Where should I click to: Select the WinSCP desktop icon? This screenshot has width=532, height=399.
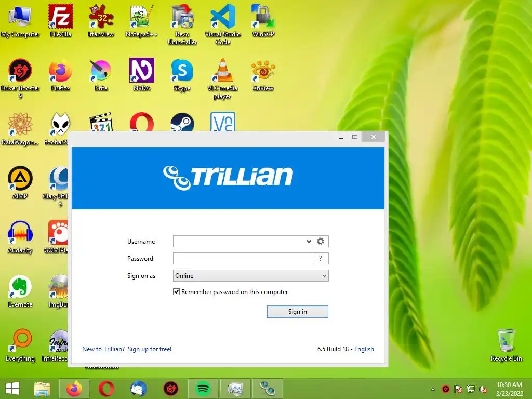tap(263, 21)
